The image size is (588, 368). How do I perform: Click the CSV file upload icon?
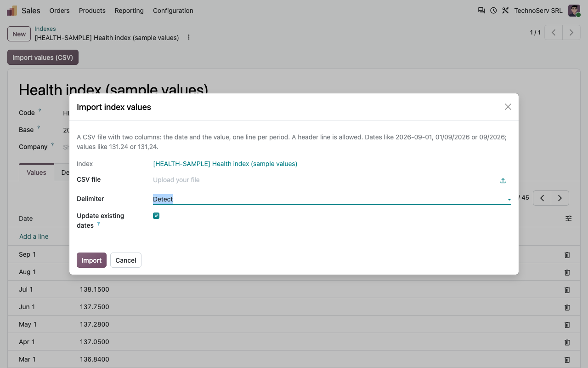[503, 180]
